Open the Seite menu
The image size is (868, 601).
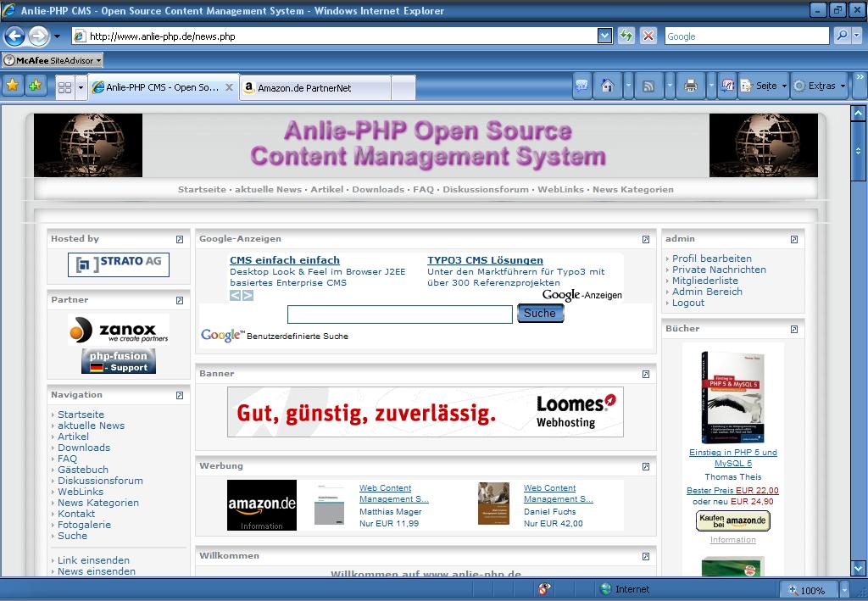(765, 86)
